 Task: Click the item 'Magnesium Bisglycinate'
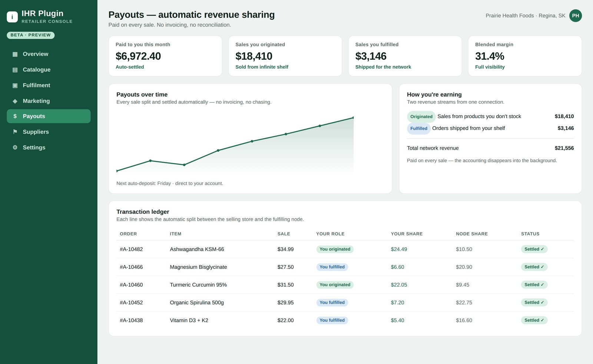click(x=198, y=267)
